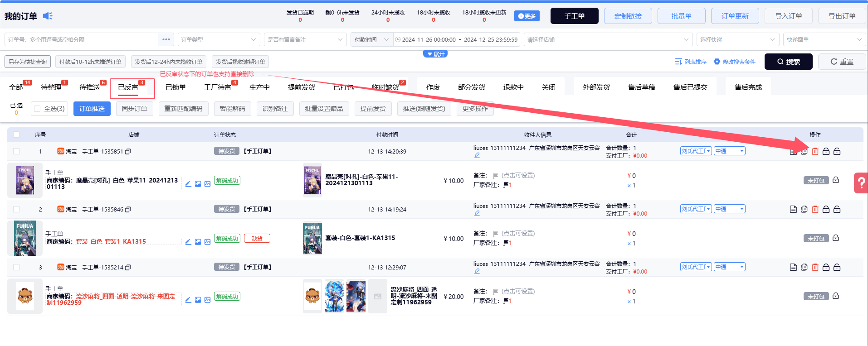
Task: Click the (点击可设置) remark link for order 手工单-1535851
Action: pyautogui.click(x=518, y=176)
